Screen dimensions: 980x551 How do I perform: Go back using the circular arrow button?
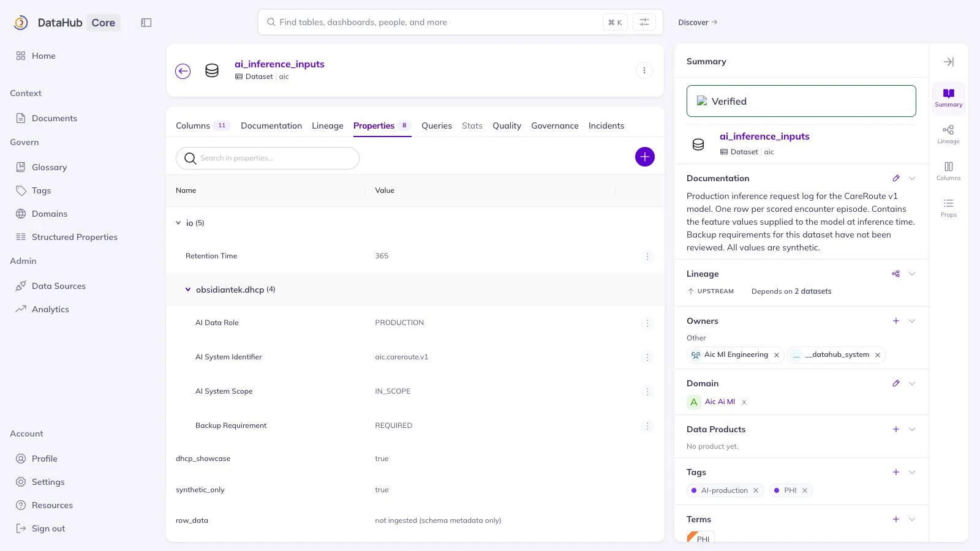click(183, 71)
